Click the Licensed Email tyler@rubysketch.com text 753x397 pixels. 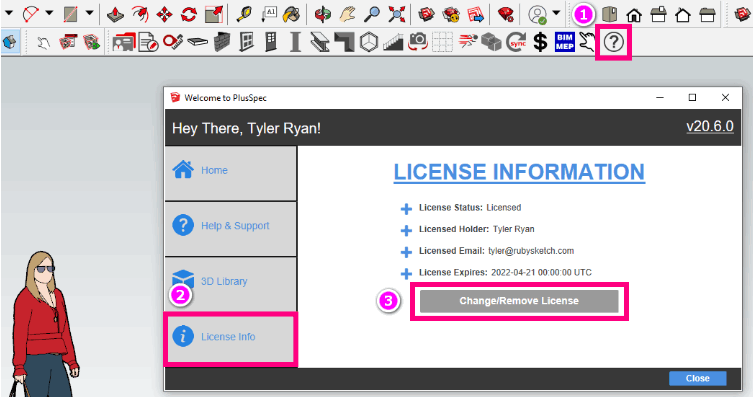[x=497, y=251]
